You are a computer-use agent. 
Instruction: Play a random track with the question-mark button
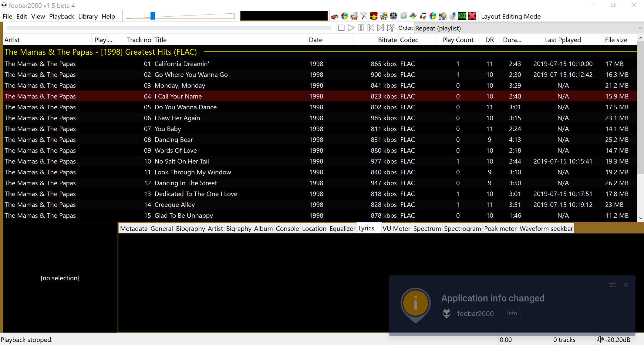coord(391,28)
